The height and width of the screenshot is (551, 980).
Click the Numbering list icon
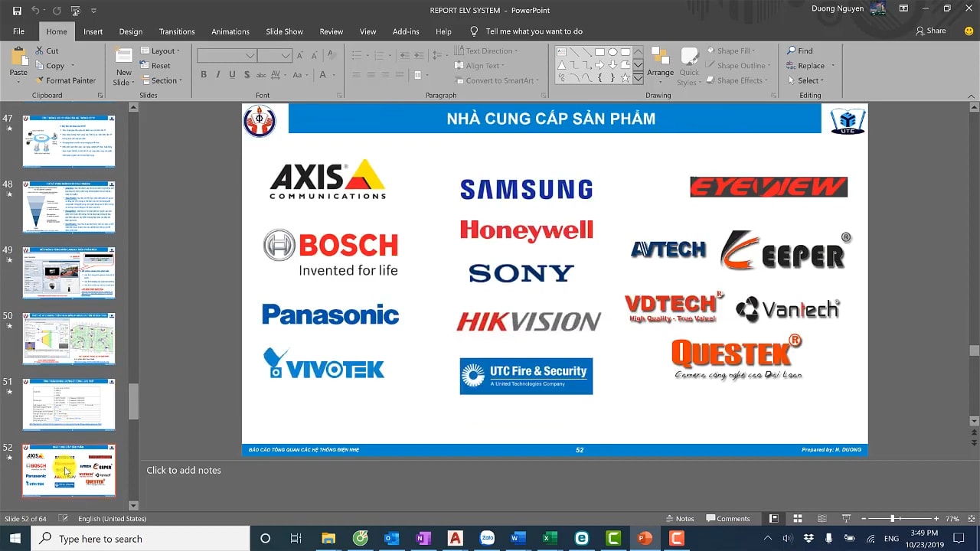[377, 56]
